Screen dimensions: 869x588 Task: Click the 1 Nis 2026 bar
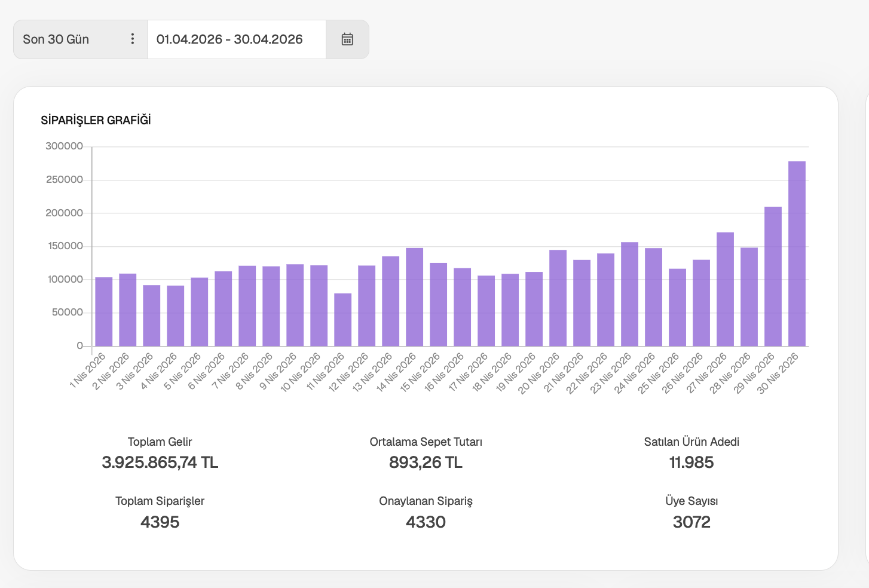pyautogui.click(x=104, y=312)
